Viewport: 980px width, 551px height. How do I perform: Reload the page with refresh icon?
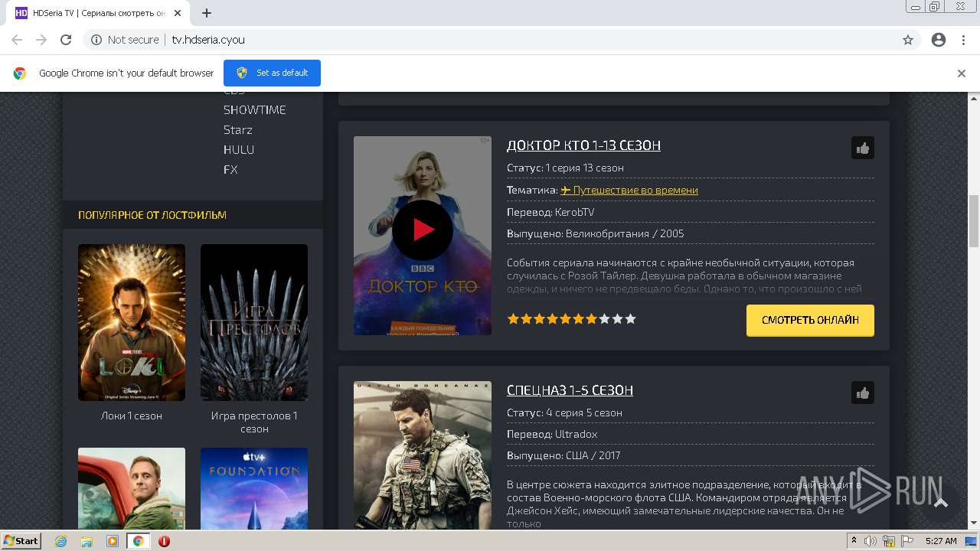(66, 40)
